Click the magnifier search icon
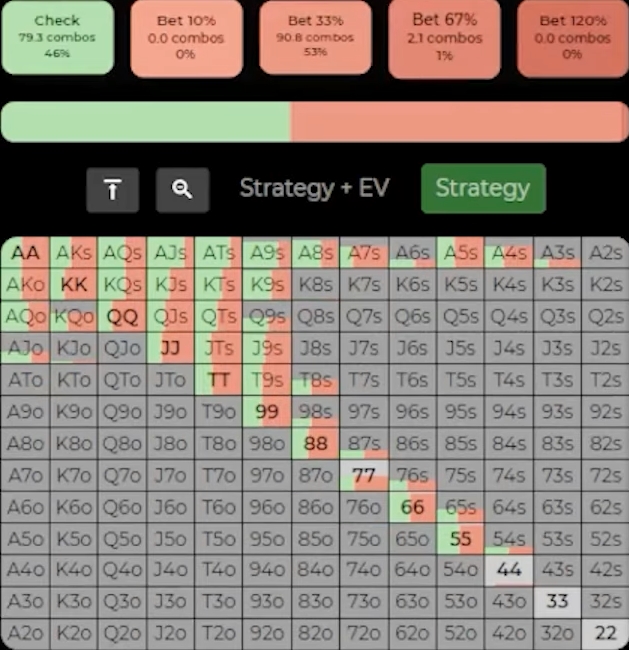629x650 pixels. pos(182,189)
